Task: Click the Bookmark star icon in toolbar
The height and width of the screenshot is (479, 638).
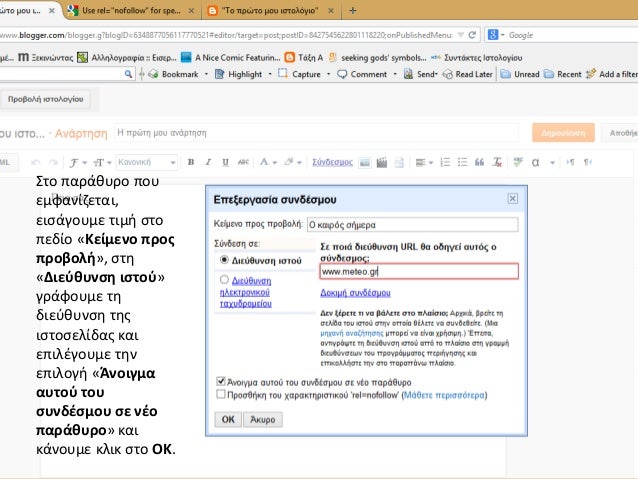Action: click(154, 74)
